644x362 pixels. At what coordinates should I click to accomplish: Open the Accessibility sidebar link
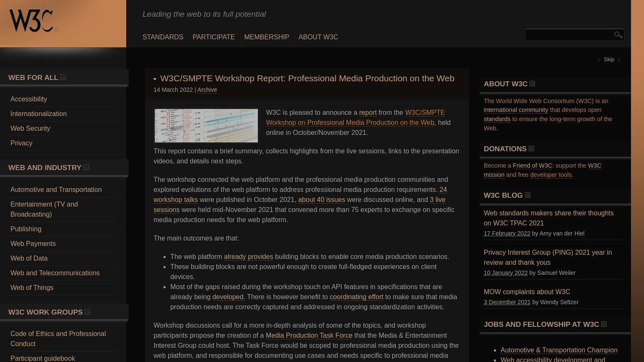click(x=29, y=99)
